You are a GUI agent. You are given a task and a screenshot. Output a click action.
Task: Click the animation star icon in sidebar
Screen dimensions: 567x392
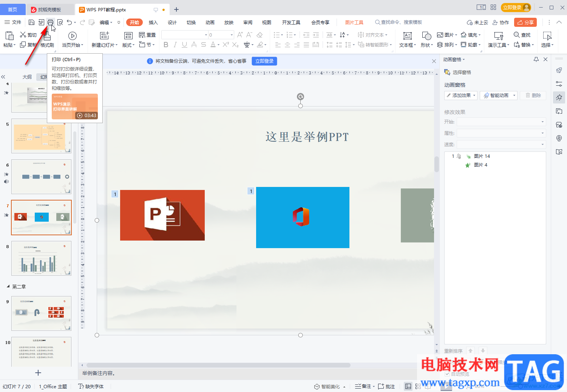[x=559, y=97]
